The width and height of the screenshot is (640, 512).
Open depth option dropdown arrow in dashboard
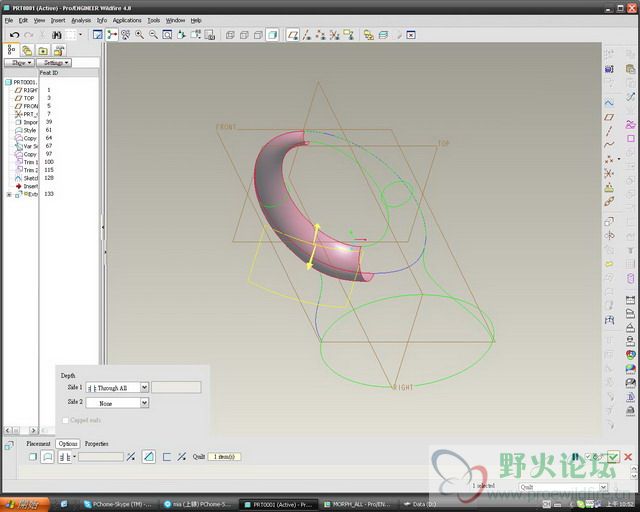click(75, 456)
